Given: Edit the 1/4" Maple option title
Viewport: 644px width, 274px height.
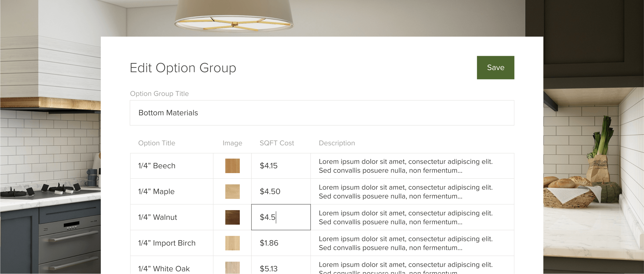Looking at the screenshot, I should (156, 192).
